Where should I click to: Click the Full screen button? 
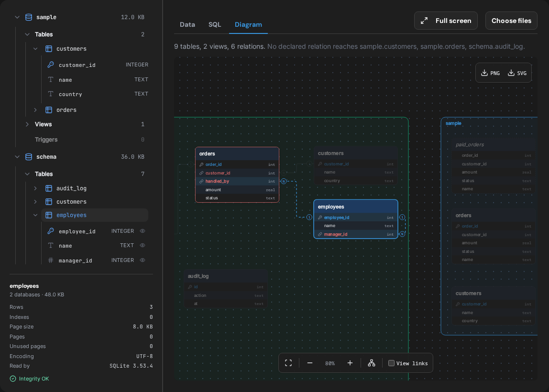click(446, 21)
